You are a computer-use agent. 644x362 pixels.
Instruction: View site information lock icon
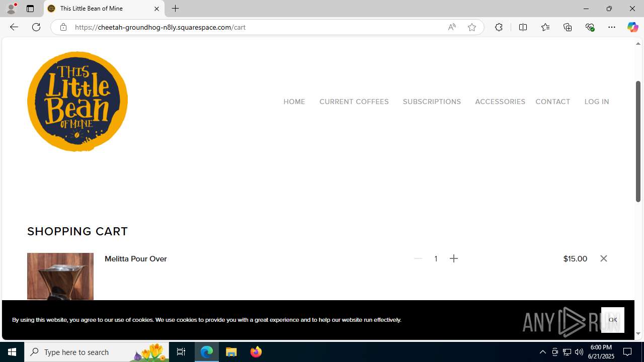tap(63, 27)
